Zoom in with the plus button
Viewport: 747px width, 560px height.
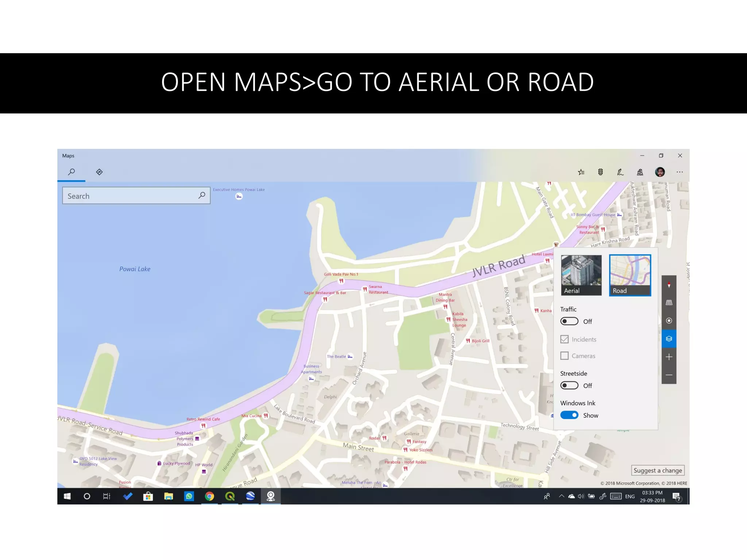tap(669, 357)
